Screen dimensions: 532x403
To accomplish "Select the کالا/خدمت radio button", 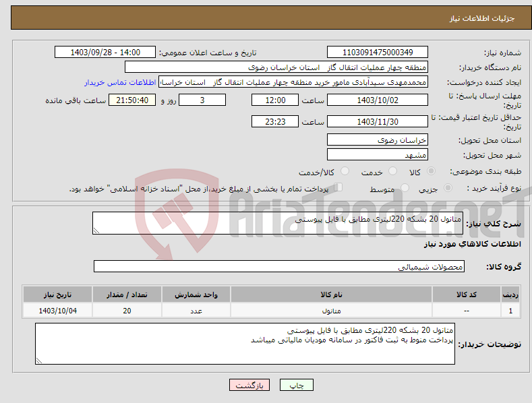I will click(345, 171).
